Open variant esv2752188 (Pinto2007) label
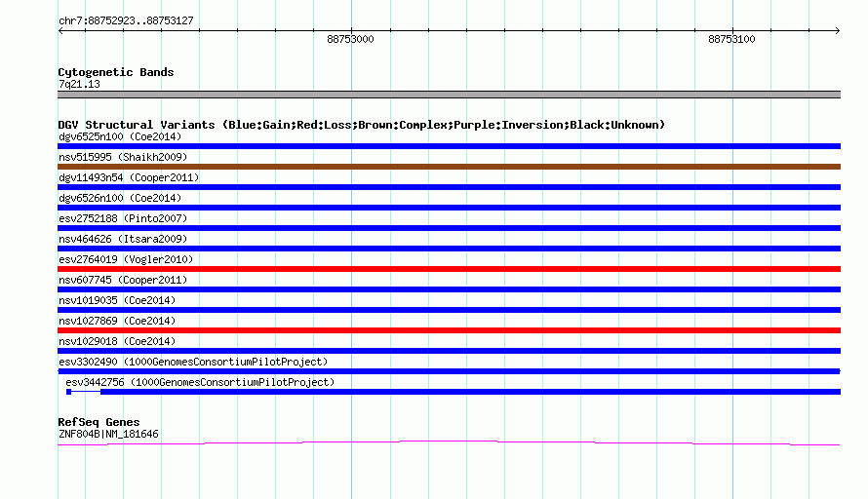Screen dimensions: 868x499 point(123,218)
